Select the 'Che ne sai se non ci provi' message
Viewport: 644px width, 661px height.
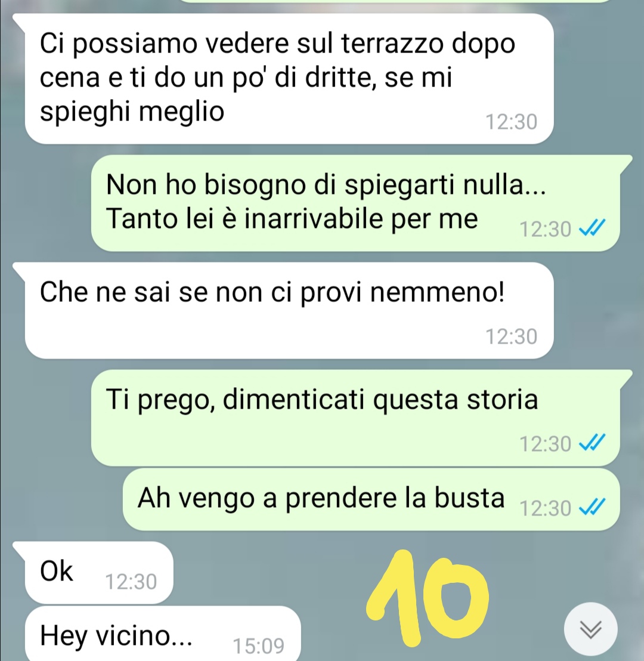[289, 310]
